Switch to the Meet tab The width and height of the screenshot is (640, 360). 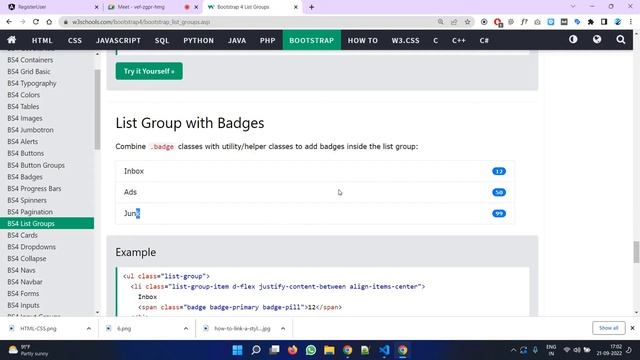coord(153,7)
